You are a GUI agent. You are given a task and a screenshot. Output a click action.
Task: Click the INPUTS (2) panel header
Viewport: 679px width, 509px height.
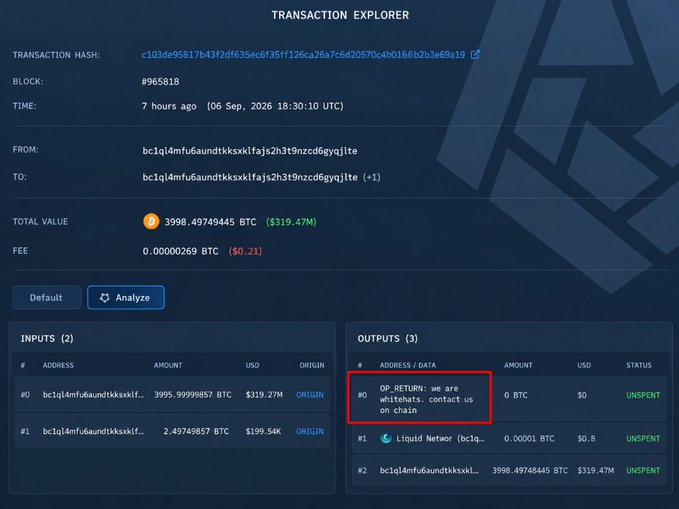pyautogui.click(x=47, y=338)
